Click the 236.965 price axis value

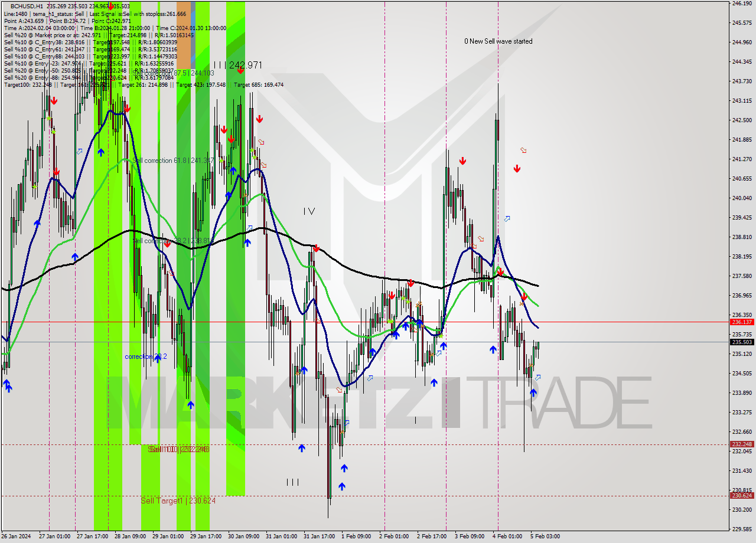pos(741,295)
